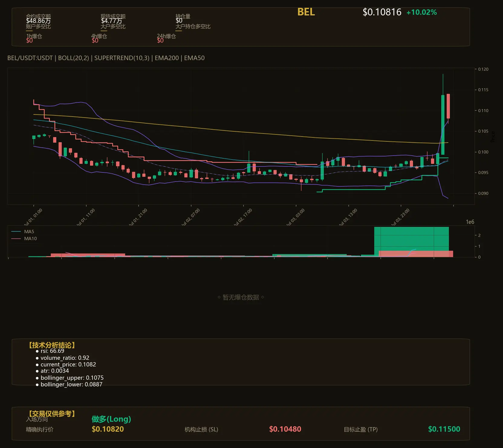This screenshot has width=503, height=448.
Task: Click the 0.105 price axis label
Action: coord(483,131)
